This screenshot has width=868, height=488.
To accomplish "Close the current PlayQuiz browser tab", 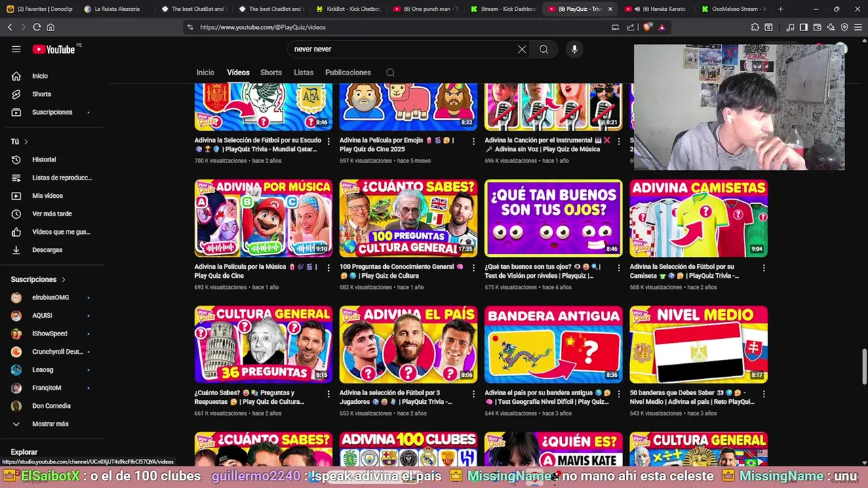I will [610, 9].
